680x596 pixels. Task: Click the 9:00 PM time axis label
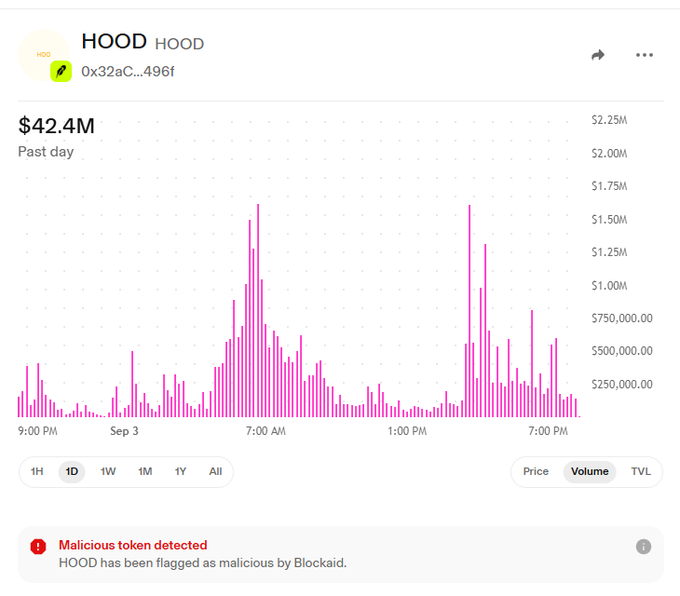(x=38, y=431)
